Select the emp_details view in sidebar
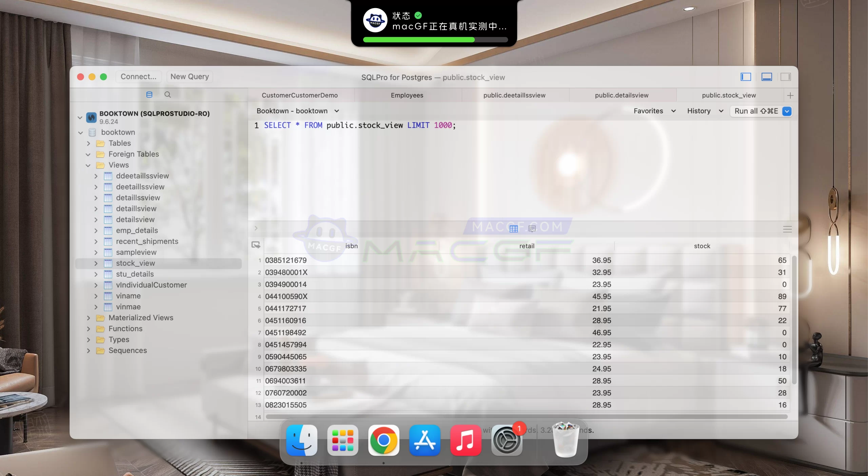Viewport: 868px width, 476px height. coord(137,230)
